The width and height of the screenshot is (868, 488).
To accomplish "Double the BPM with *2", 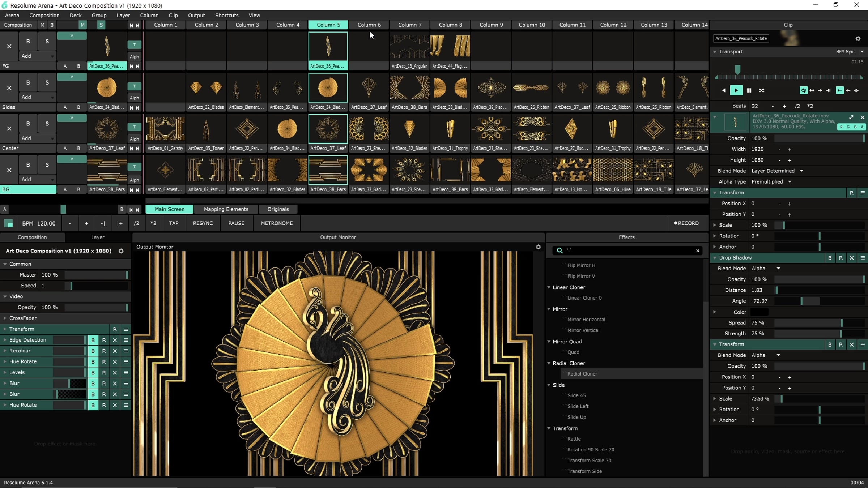I will click(x=153, y=223).
